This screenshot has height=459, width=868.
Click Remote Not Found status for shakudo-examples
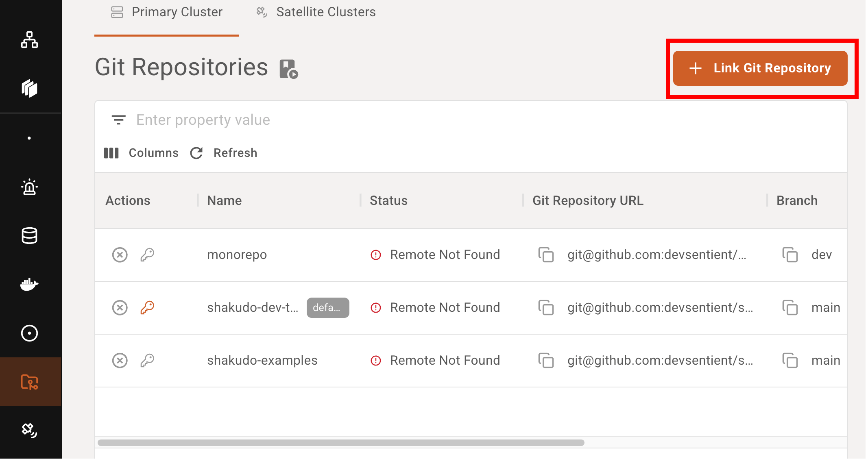pyautogui.click(x=445, y=361)
